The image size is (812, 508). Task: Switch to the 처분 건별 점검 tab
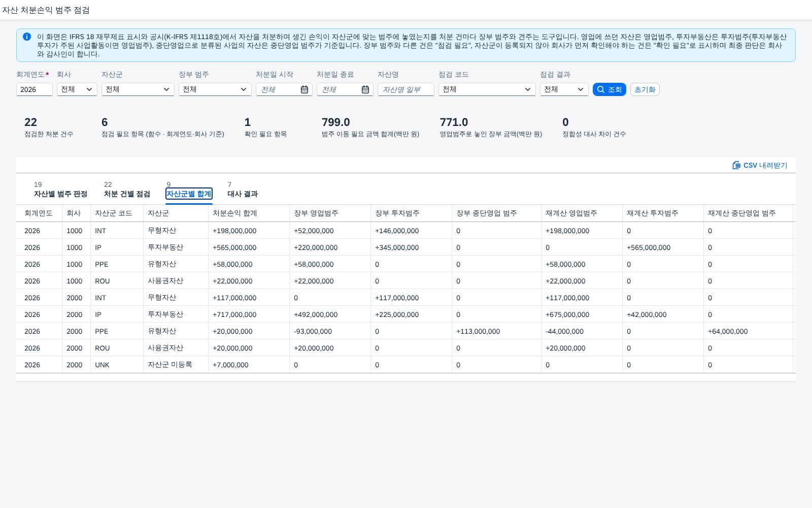pos(127,189)
